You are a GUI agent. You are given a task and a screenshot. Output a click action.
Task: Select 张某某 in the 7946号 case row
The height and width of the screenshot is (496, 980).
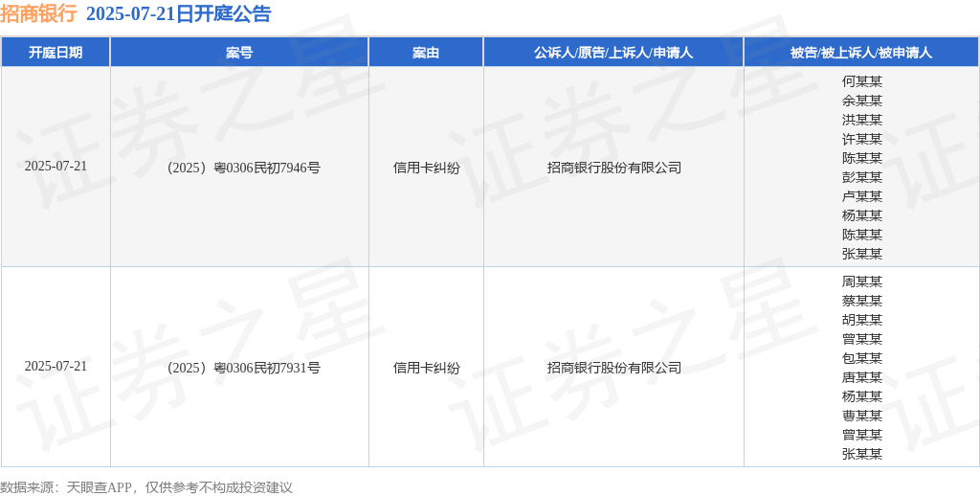pos(862,254)
